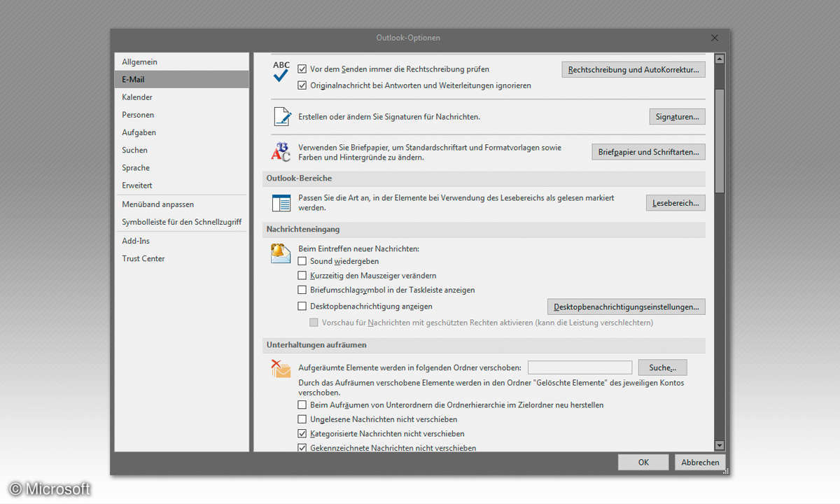
Task: Close the Outlook-Optionen dialog
Action: [x=714, y=38]
